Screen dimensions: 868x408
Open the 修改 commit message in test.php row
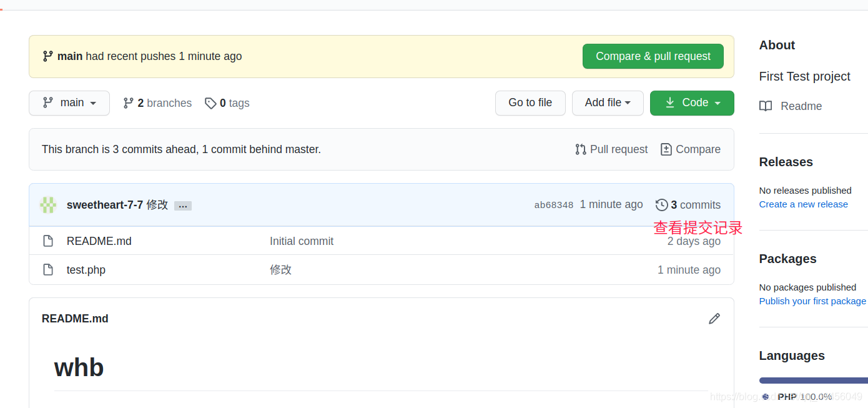281,270
